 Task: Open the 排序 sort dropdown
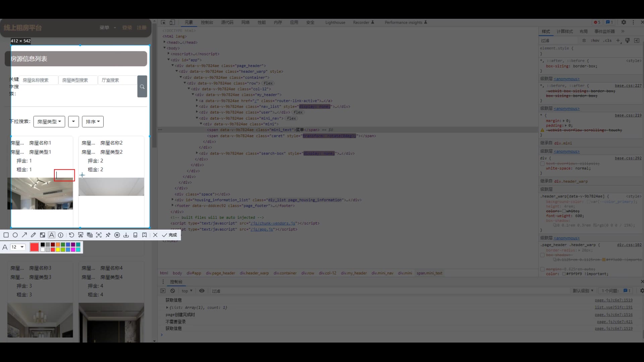pos(93,122)
